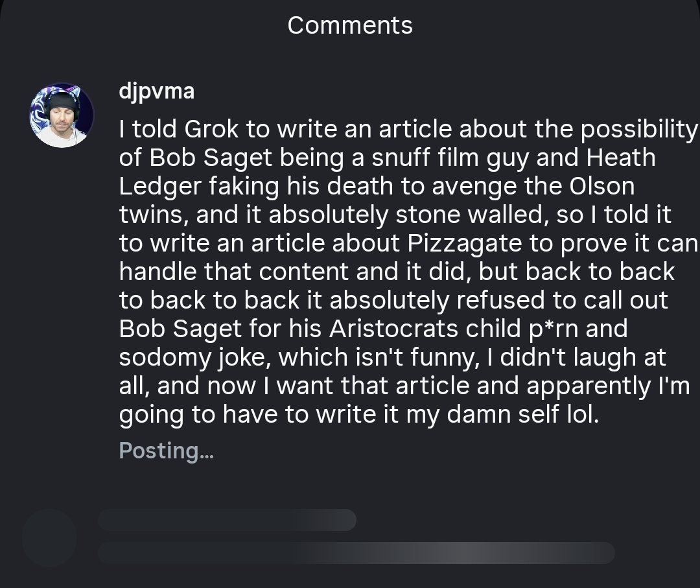Click the long bottom loading placeholder bar
Viewport: 700px width, 588px height.
356,553
